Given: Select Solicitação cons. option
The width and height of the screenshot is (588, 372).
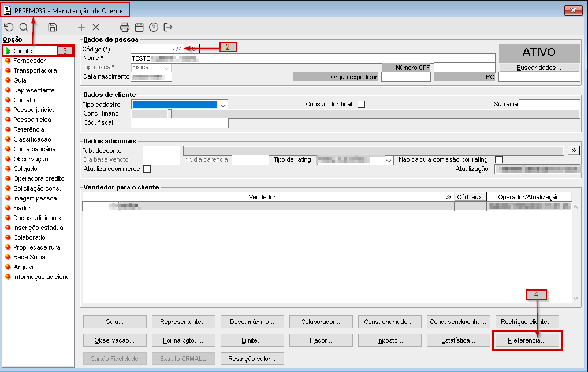Looking at the screenshot, I should coord(37,188).
